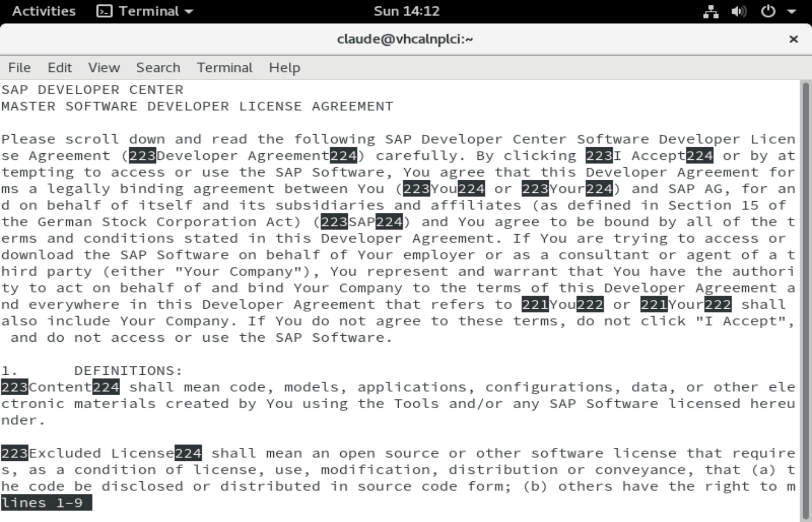The width and height of the screenshot is (812, 522).
Task: Close the claude@vhcalnplci terminal window
Action: tap(793, 39)
